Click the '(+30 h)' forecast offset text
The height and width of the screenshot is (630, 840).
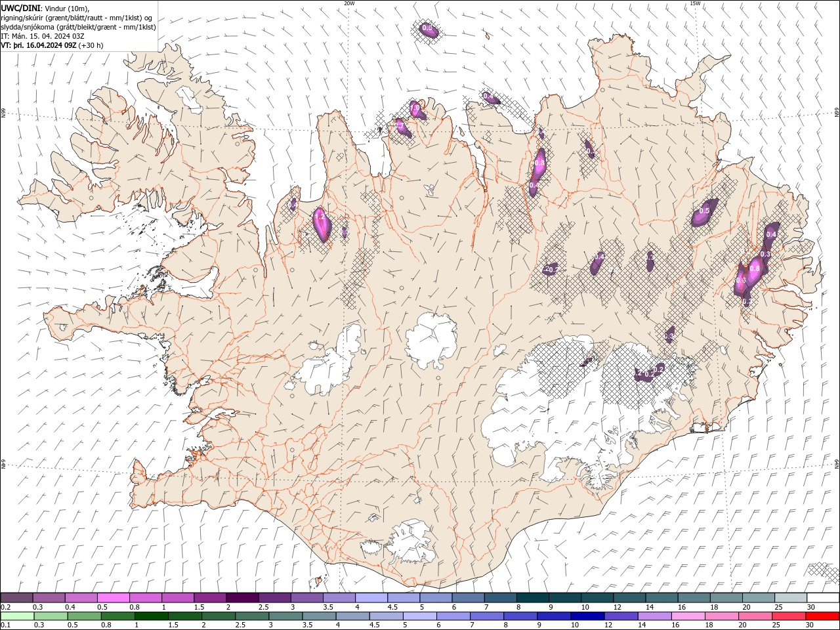click(91, 45)
